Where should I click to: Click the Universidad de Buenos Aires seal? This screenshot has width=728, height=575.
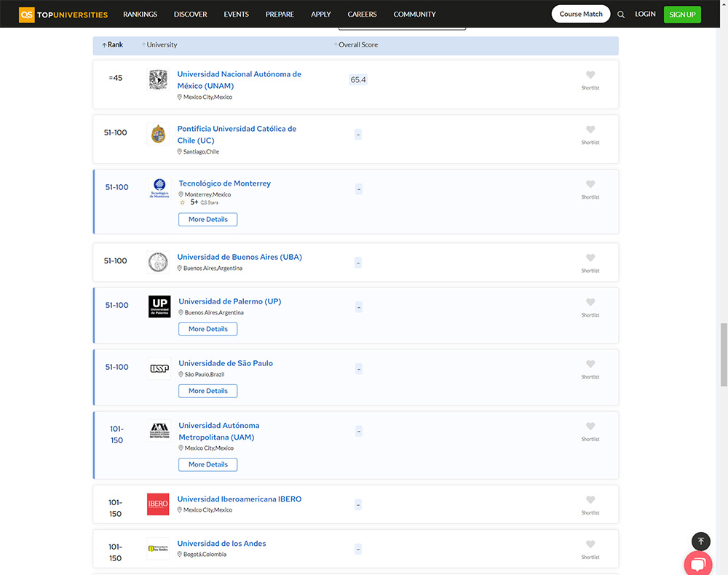tap(158, 262)
